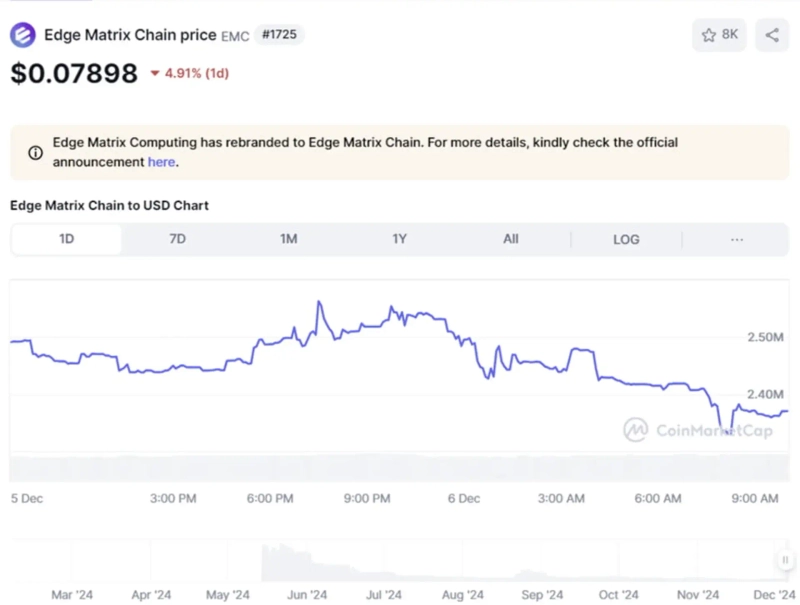
Task: Click the red down arrow beside 4.91%
Action: pyautogui.click(x=155, y=73)
